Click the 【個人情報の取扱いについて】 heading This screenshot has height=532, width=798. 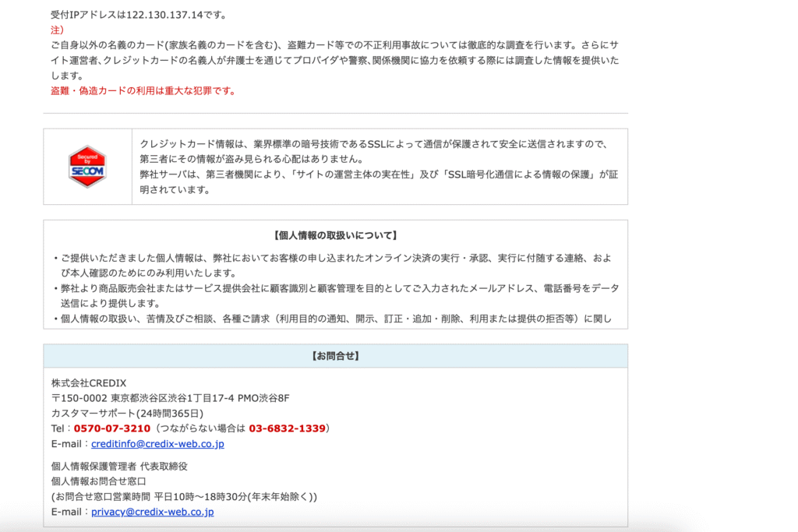pos(335,235)
